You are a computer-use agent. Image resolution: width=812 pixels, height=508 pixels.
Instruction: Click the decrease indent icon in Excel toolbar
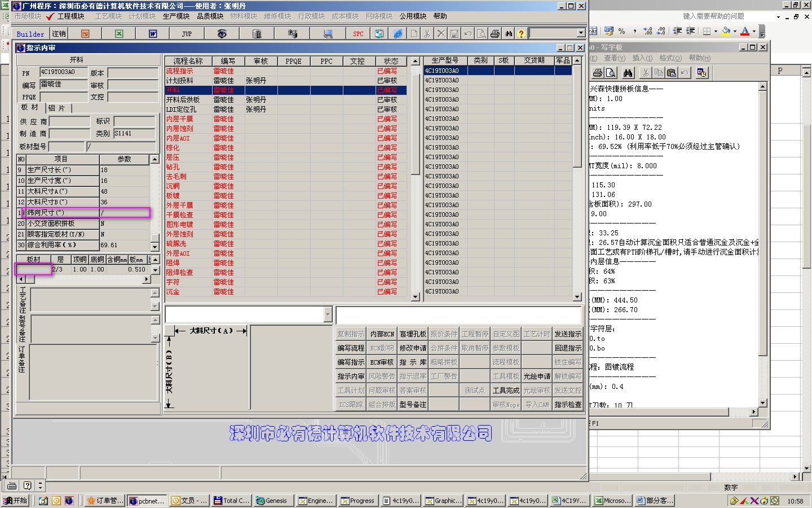(677, 31)
